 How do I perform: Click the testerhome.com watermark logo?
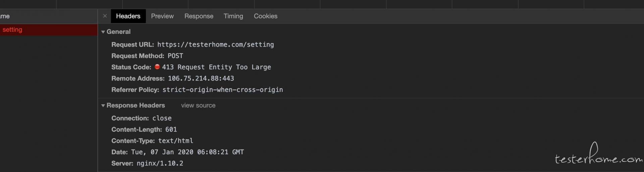tap(599, 154)
